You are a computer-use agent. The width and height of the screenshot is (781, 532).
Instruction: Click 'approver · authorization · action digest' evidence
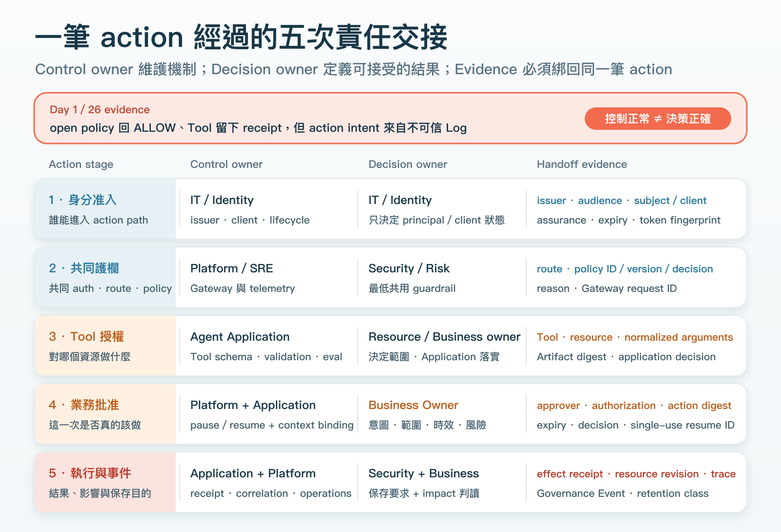(x=634, y=406)
